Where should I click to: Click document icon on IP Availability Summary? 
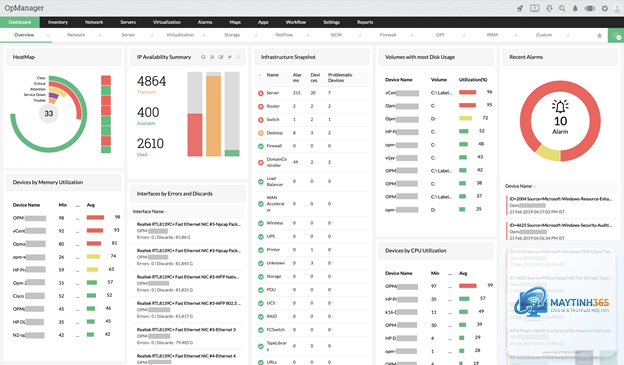click(x=212, y=57)
